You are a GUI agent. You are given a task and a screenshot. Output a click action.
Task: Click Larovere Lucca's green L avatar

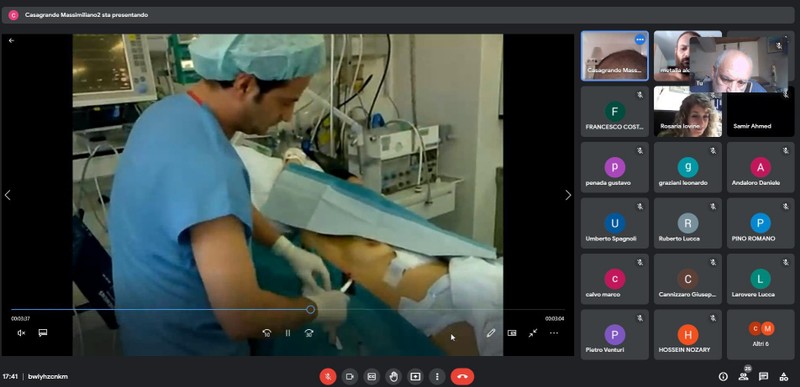coord(761,279)
